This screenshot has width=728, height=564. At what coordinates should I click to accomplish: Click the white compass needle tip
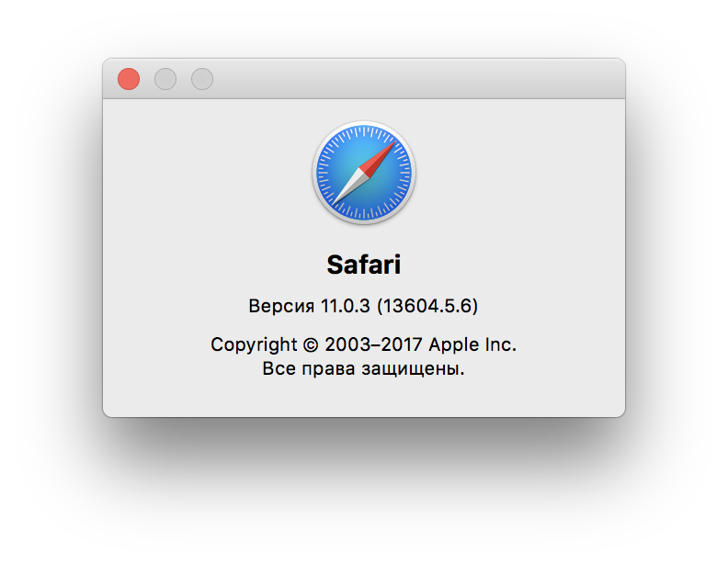coord(336,200)
